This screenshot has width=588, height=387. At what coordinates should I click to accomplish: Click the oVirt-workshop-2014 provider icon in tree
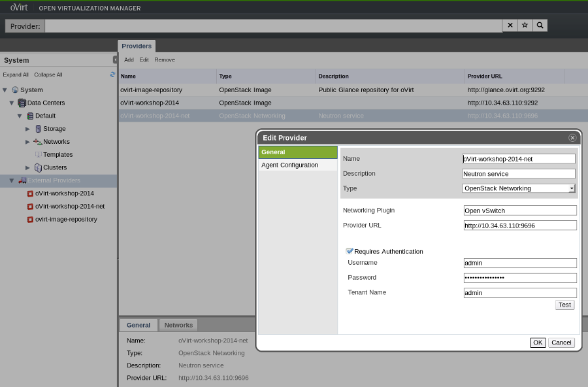(30, 193)
